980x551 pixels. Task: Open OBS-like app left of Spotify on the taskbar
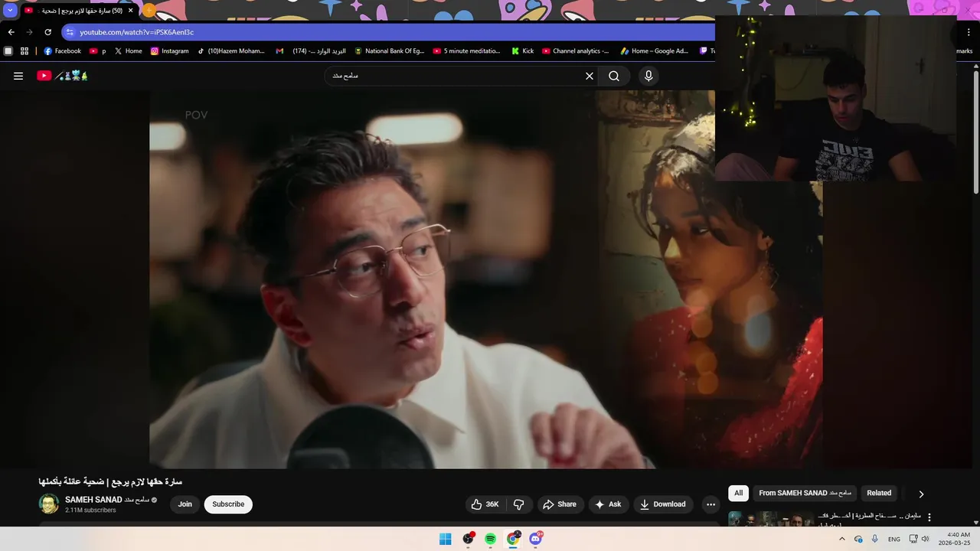coord(468,540)
